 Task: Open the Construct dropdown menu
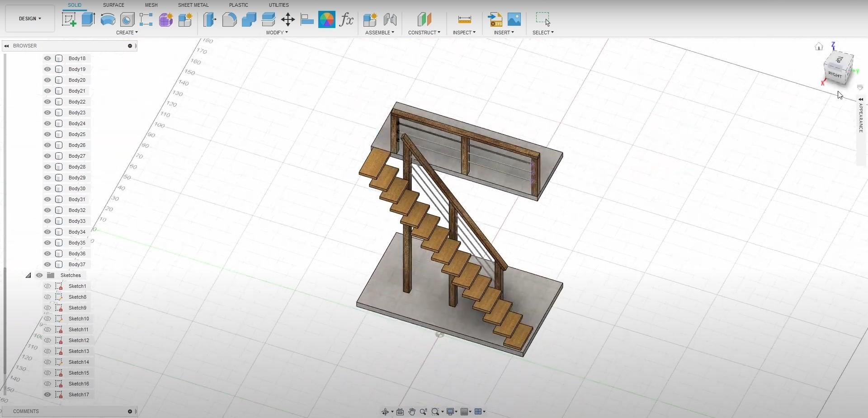(424, 33)
